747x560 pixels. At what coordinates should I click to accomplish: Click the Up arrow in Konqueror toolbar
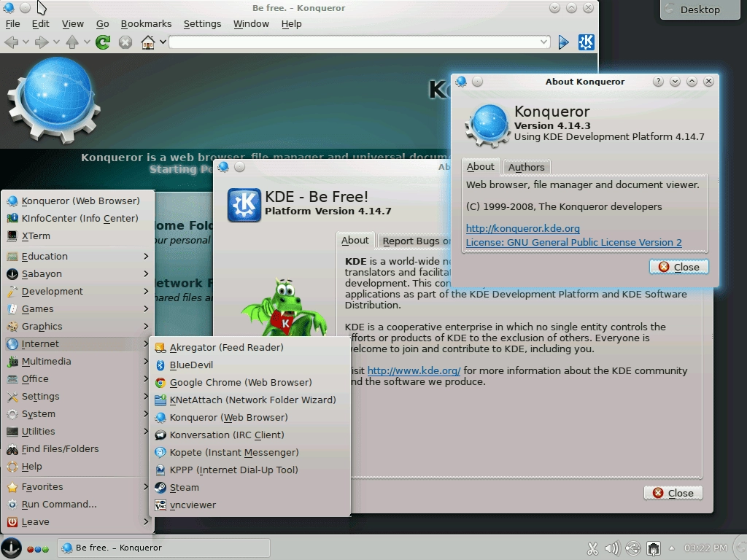tap(72, 42)
